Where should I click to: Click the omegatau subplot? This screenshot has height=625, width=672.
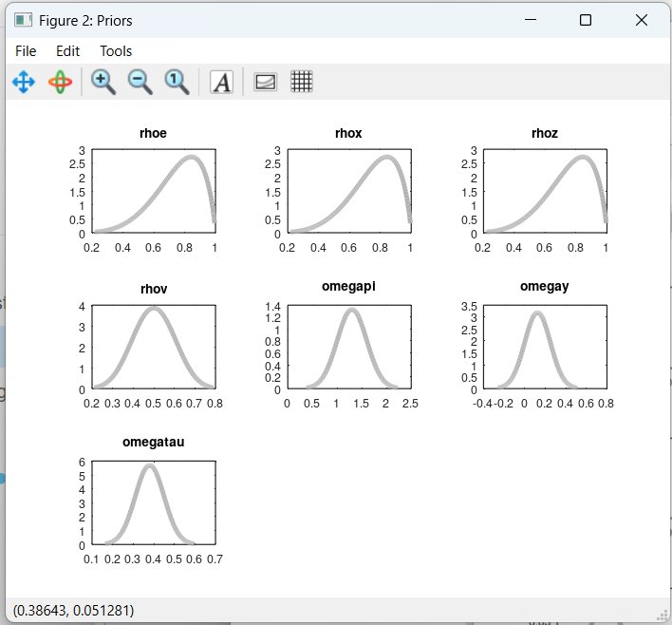click(153, 503)
